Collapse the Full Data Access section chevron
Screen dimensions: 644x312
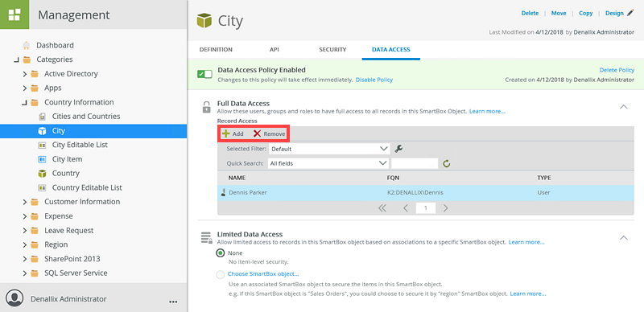pyautogui.click(x=623, y=107)
